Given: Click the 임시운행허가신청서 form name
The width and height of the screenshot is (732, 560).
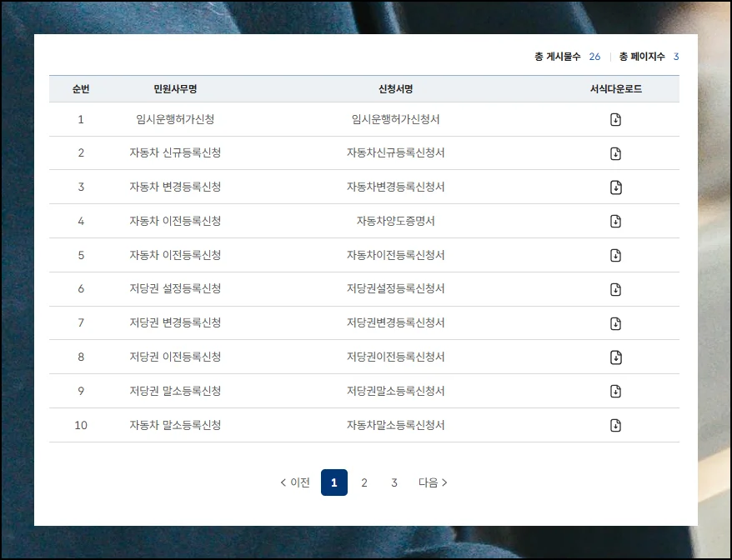Looking at the screenshot, I should click(395, 119).
